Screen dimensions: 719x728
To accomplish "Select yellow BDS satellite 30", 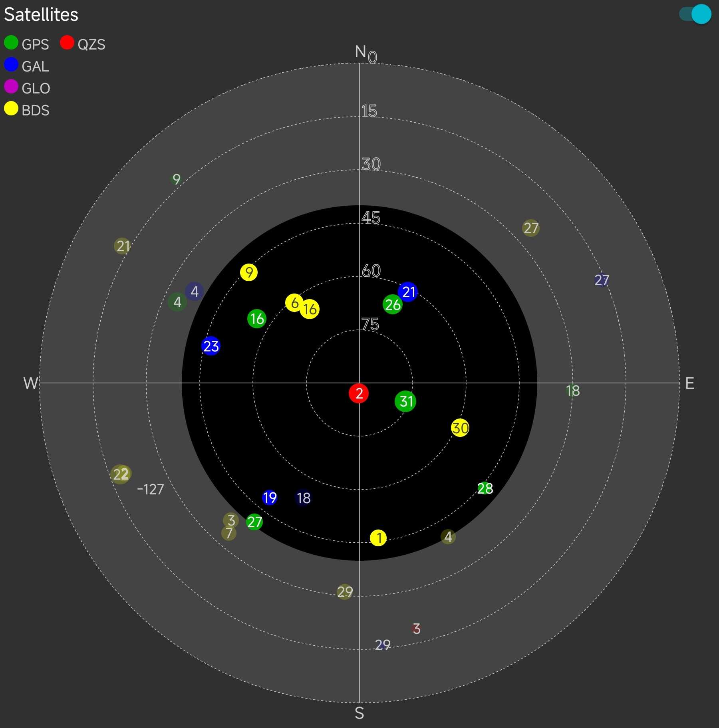I will coord(460,428).
